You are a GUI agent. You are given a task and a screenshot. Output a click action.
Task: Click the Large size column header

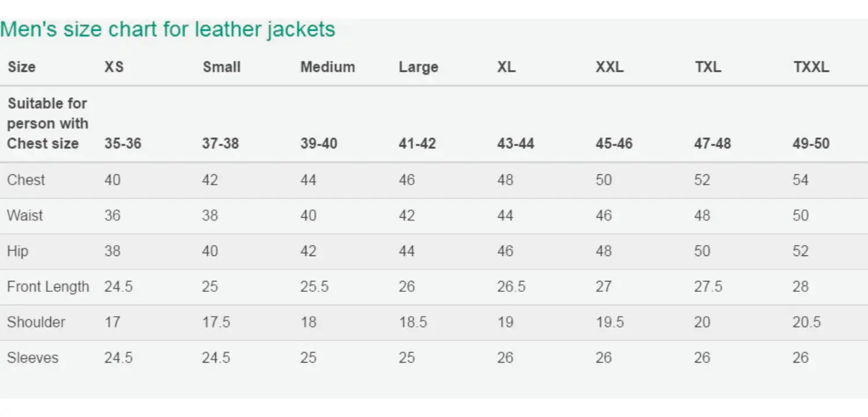coord(418,67)
